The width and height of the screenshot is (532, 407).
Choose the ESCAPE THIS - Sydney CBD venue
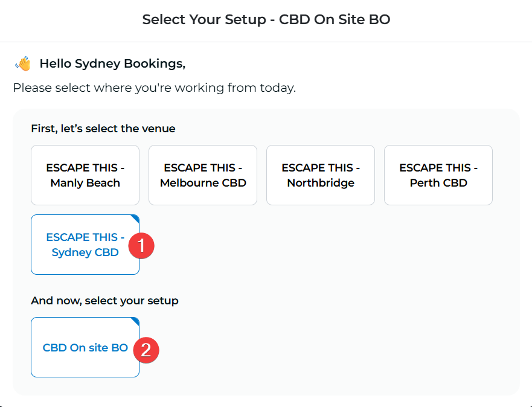(85, 245)
